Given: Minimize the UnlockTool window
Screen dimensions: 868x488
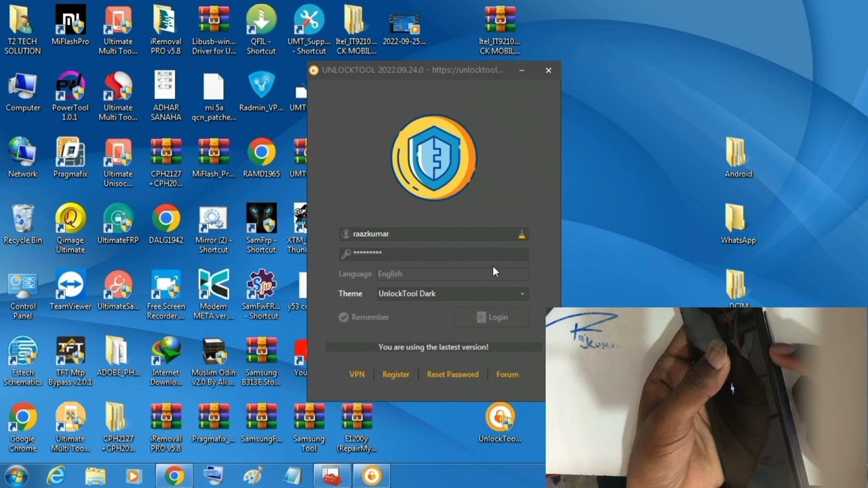Looking at the screenshot, I should 521,70.
